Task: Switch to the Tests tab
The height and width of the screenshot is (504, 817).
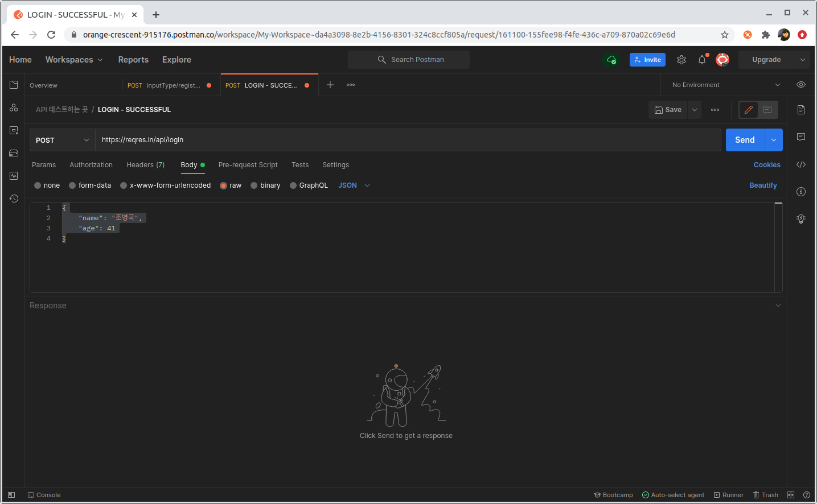Action: [300, 165]
